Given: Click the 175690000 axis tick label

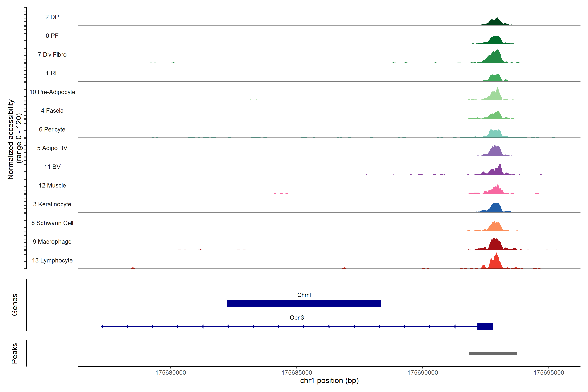Looking at the screenshot, I should coord(423,373).
